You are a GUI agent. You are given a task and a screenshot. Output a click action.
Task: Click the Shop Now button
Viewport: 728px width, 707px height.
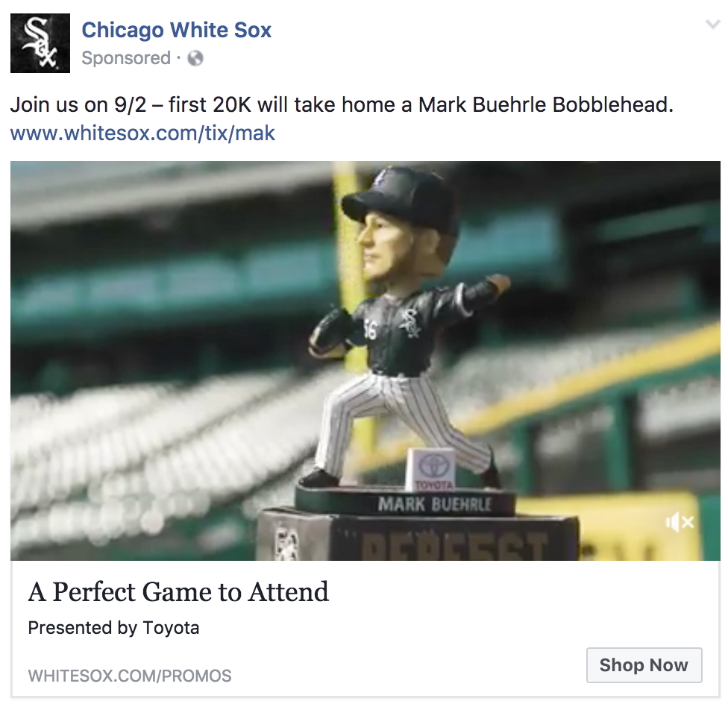point(644,665)
